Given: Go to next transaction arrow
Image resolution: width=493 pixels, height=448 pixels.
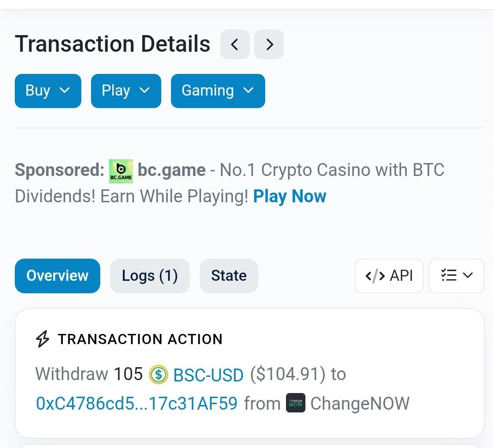Looking at the screenshot, I should tap(269, 45).
